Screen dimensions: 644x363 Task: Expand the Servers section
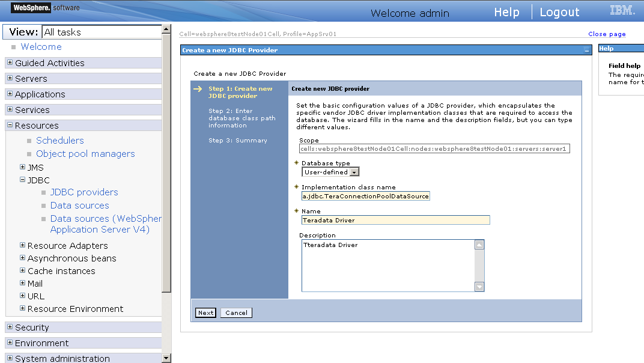(9, 78)
